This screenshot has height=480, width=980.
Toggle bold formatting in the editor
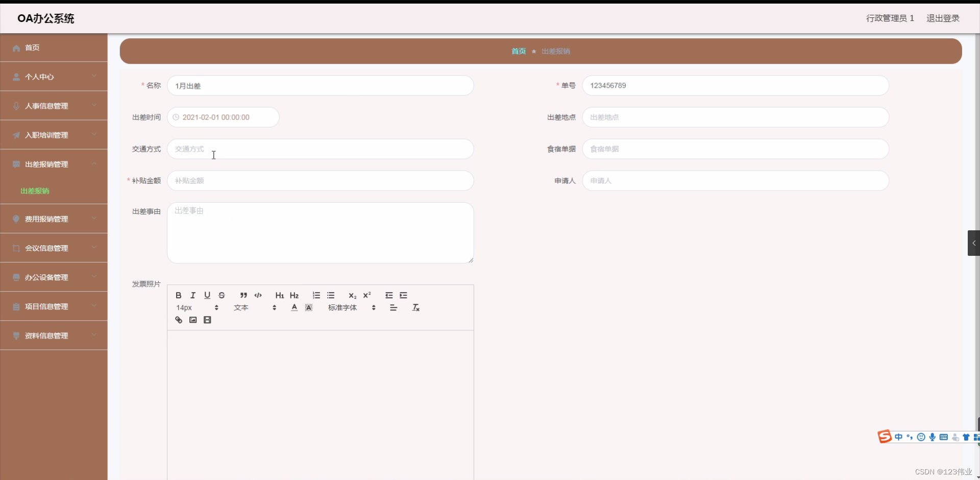pyautogui.click(x=178, y=295)
